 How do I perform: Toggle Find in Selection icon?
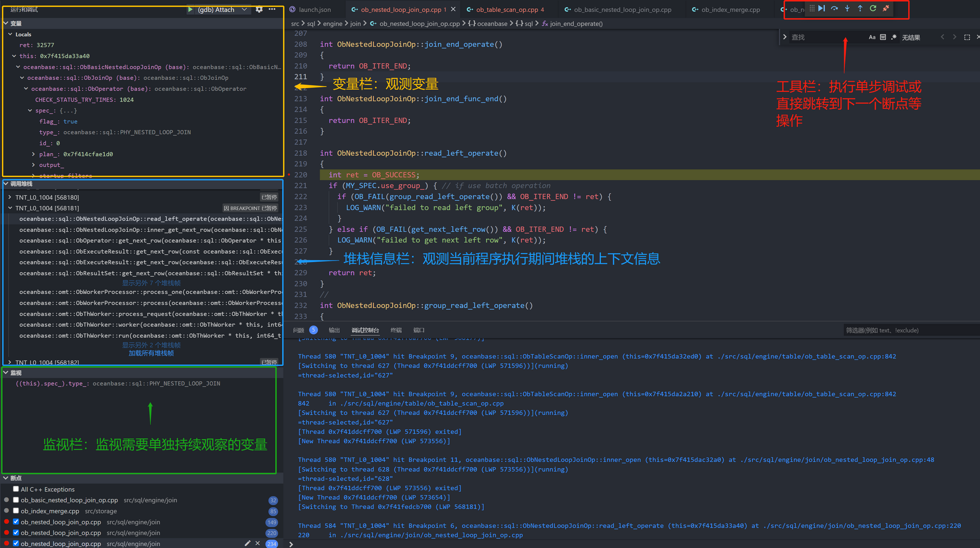[967, 37]
